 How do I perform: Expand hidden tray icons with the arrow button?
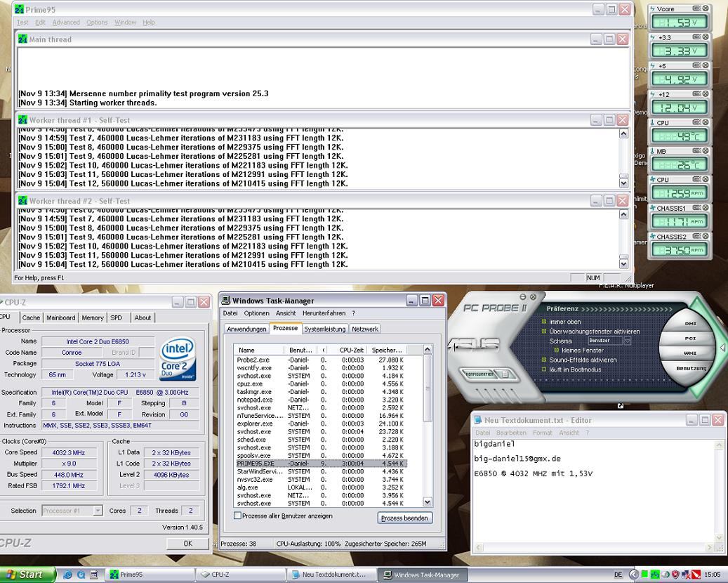pos(634,575)
